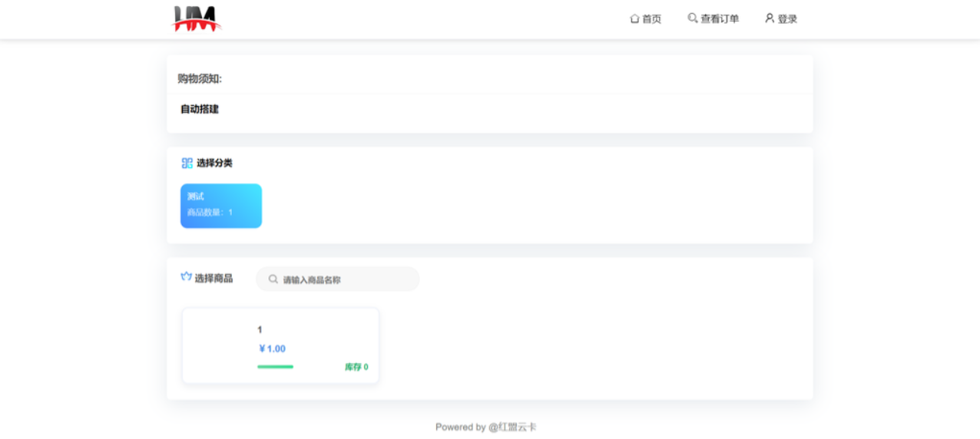Select the 测试 category card
The height and width of the screenshot is (439, 980).
tap(221, 205)
